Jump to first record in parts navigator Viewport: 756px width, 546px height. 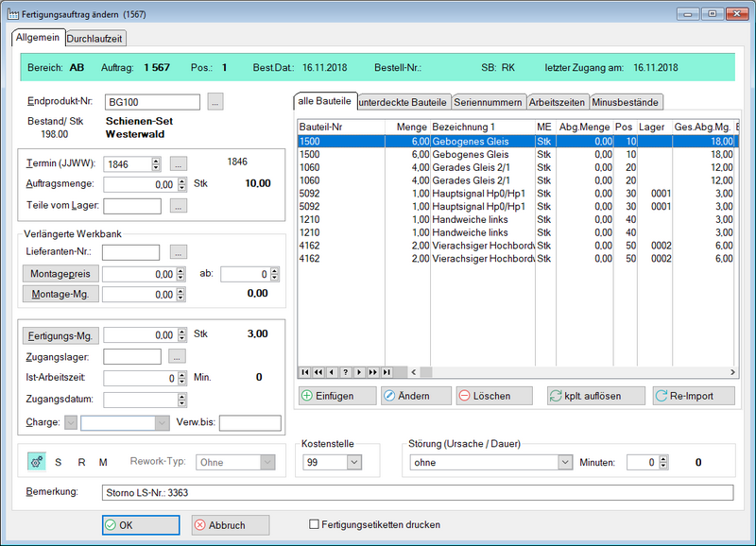click(304, 372)
